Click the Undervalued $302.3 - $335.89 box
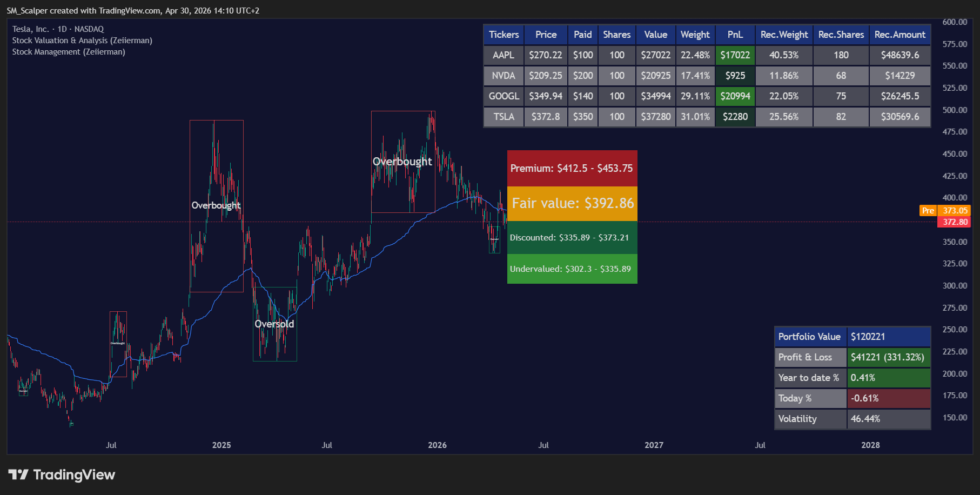The image size is (980, 495). tap(572, 269)
